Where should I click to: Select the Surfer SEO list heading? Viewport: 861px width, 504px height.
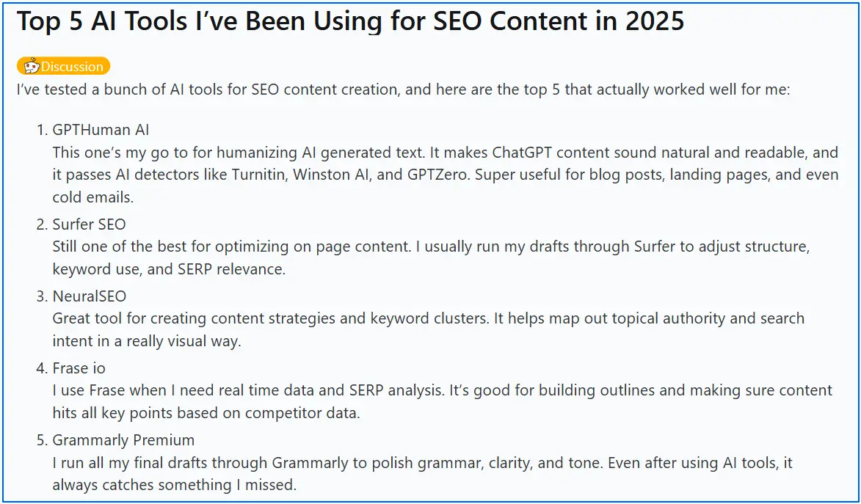coord(89,224)
